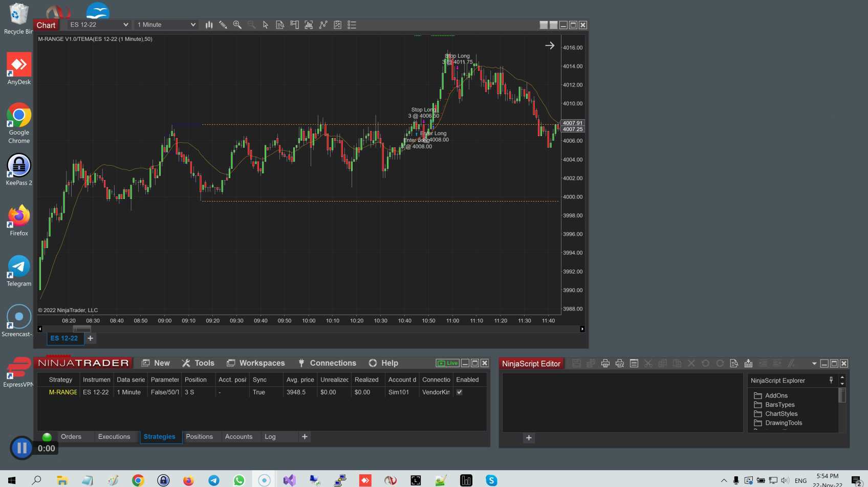Expand the NinjaScript Editor options arrow
Viewport: 868px width, 487px height.
coord(814,364)
